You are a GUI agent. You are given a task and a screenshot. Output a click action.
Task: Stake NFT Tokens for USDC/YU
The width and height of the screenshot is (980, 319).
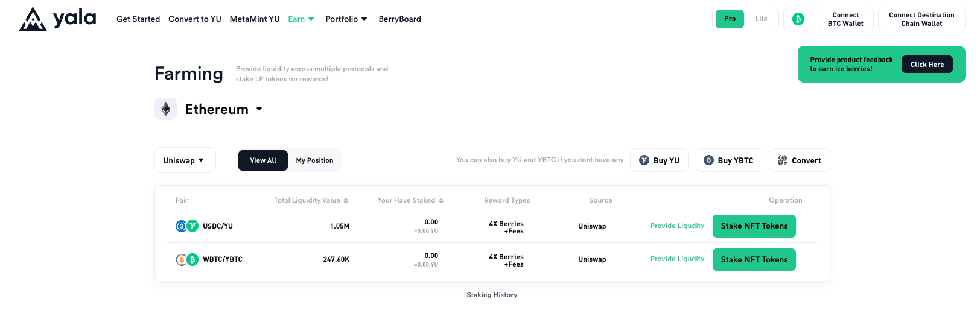pos(754,226)
